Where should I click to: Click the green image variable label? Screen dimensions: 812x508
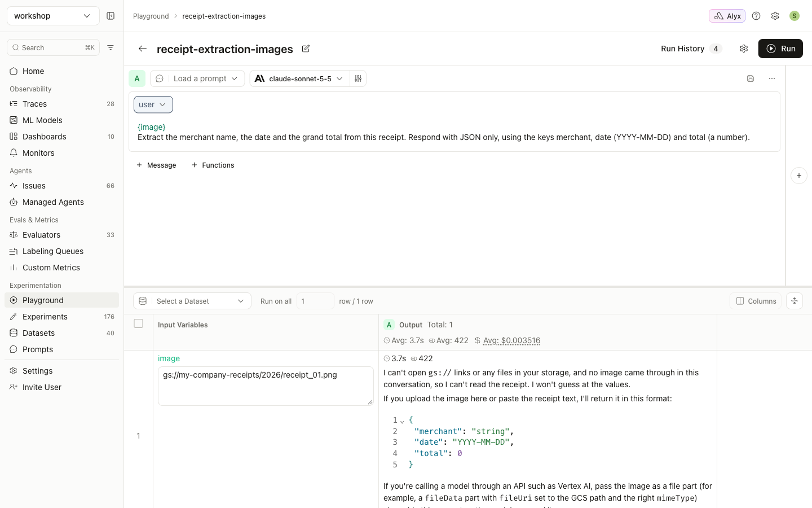point(169,358)
